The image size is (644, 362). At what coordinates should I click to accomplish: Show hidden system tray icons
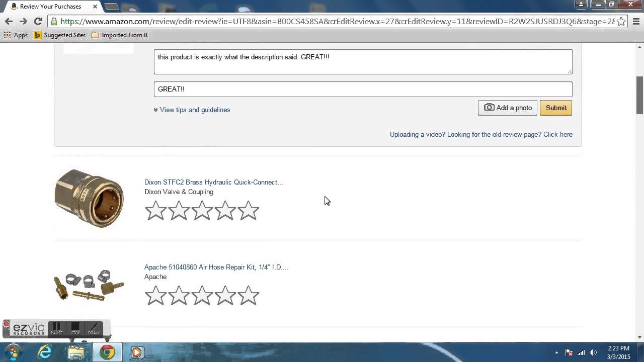point(556,352)
